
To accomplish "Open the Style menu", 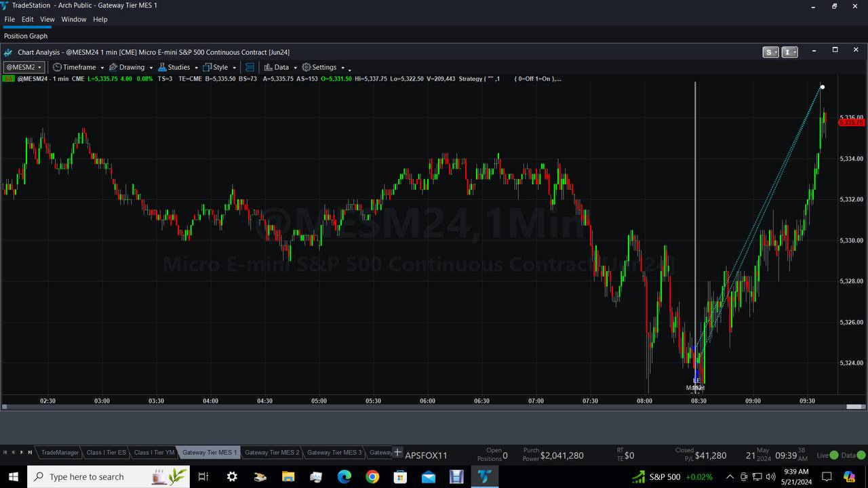I will pos(216,67).
